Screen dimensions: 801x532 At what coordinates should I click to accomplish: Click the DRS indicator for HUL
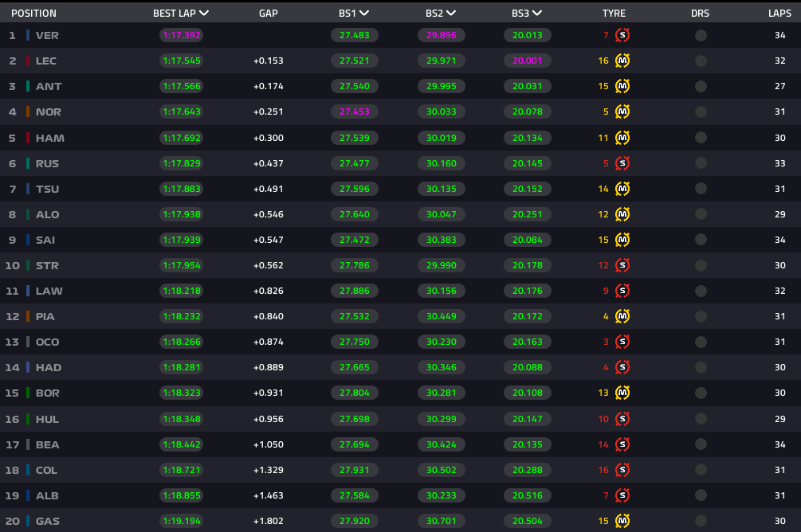click(x=701, y=419)
